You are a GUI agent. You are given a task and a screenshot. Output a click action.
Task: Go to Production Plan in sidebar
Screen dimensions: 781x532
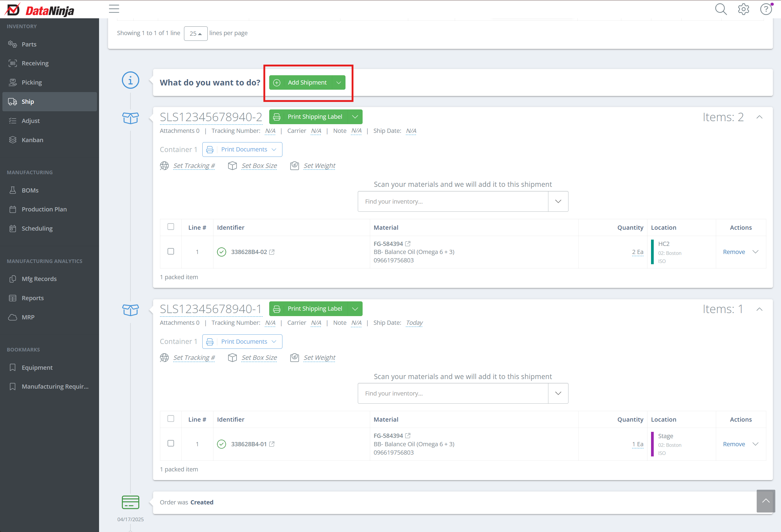point(44,209)
